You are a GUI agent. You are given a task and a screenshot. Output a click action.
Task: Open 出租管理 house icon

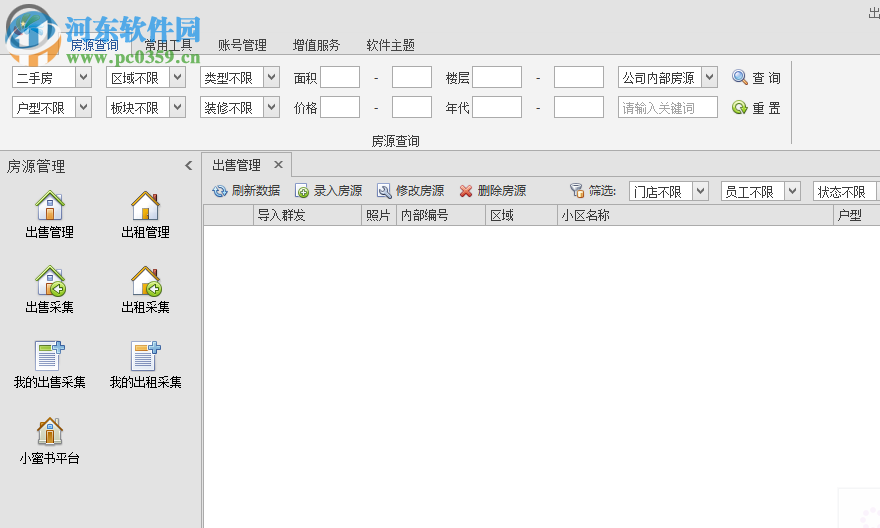[145, 205]
